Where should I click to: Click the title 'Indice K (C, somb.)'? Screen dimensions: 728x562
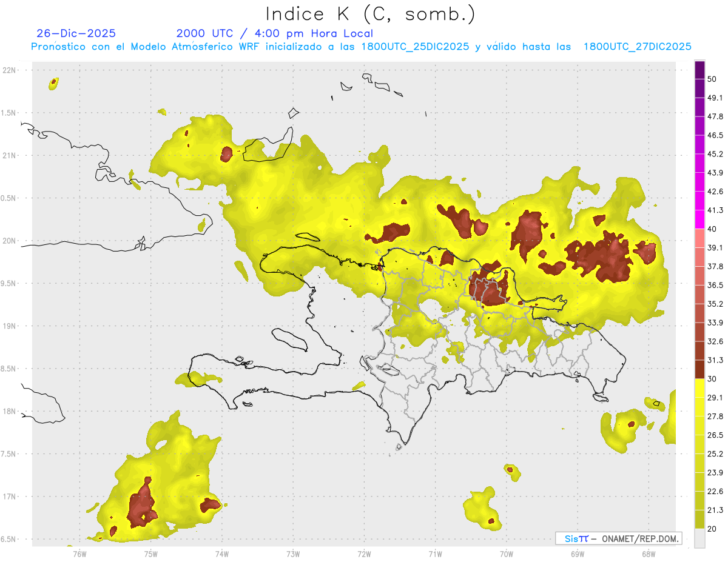370,14
